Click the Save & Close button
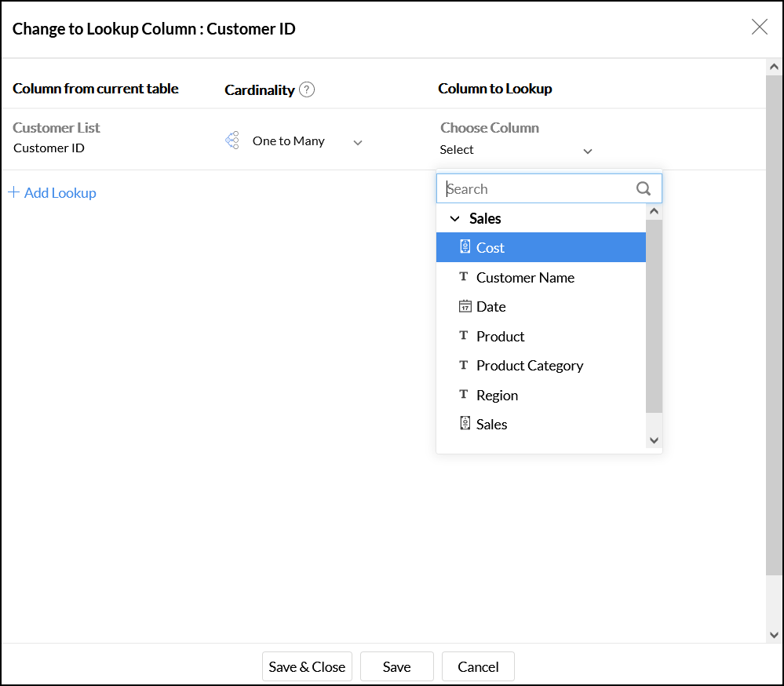Viewport: 784px width, 686px height. (307, 666)
